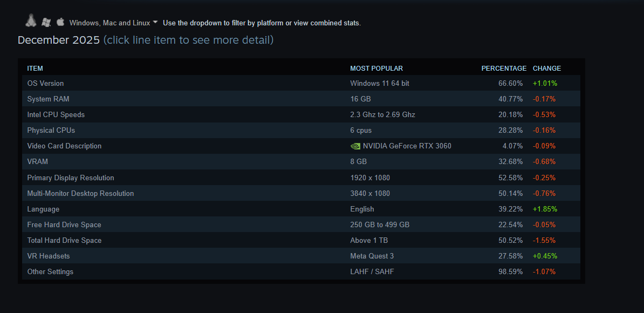Expand the Video Card Description row
Viewport: 644px width, 313px height.
tap(64, 146)
